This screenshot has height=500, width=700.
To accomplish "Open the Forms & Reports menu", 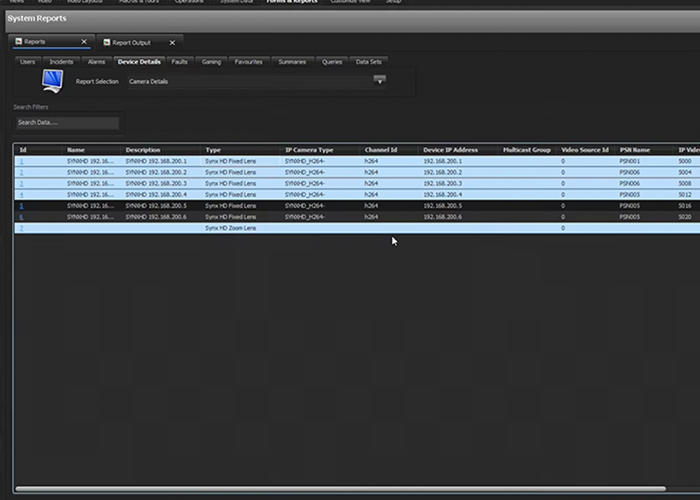I will pos(292,1).
